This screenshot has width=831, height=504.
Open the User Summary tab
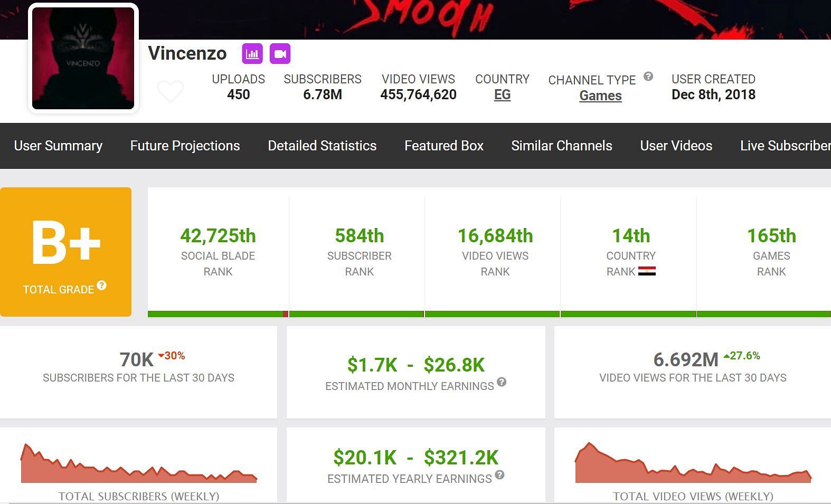click(58, 146)
